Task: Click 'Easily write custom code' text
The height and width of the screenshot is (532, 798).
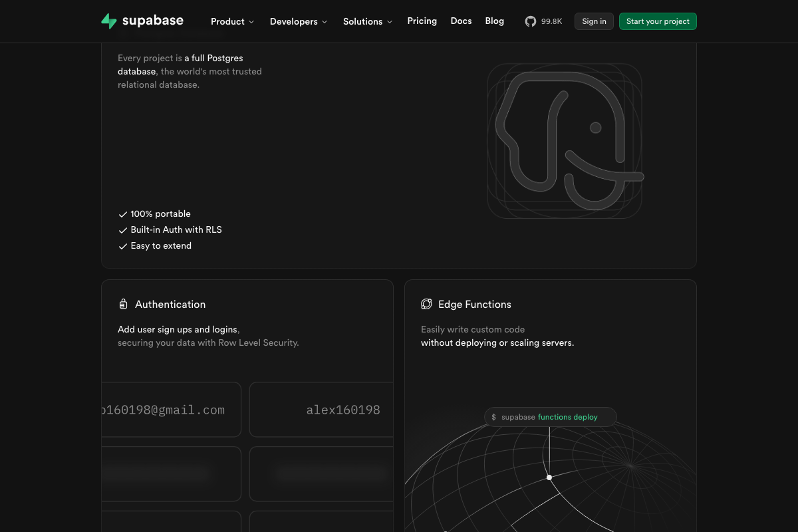Action: (473, 329)
